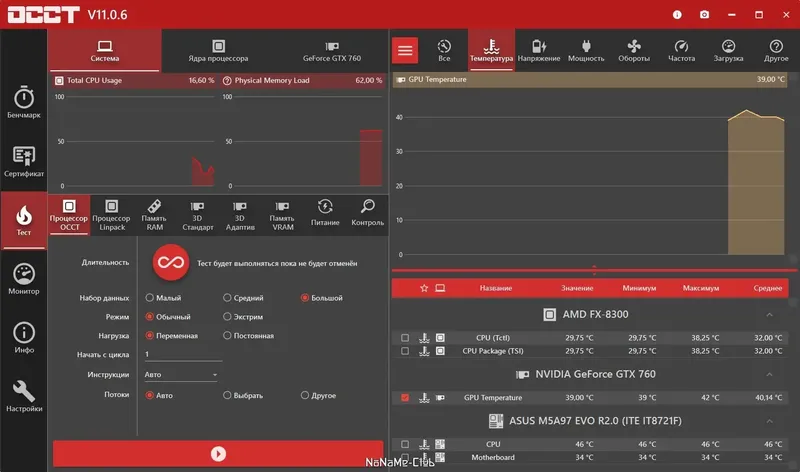The height and width of the screenshot is (472, 800).
Task: Select the Память RAM test
Action: point(154,215)
